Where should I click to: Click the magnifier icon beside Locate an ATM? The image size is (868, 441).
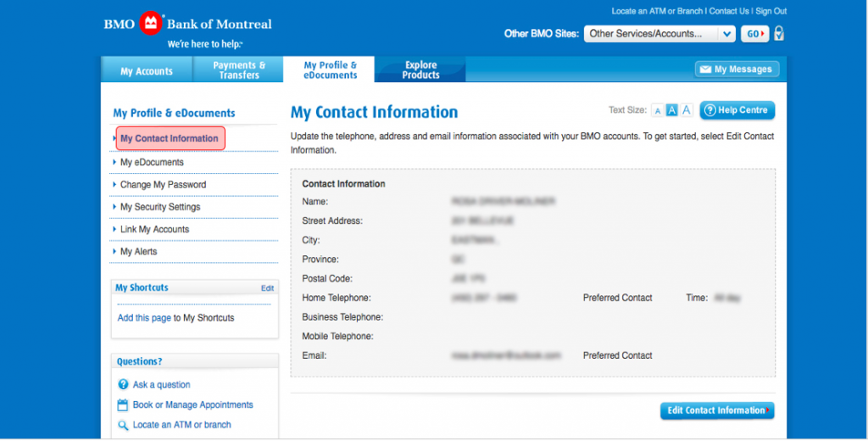[123, 426]
